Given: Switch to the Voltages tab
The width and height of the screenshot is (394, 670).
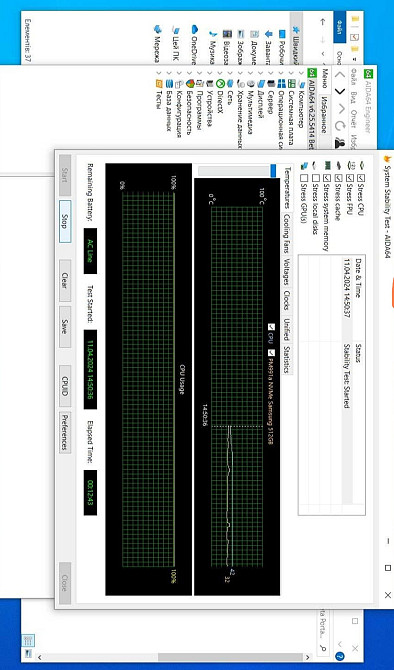Looking at the screenshot, I should tap(287, 272).
